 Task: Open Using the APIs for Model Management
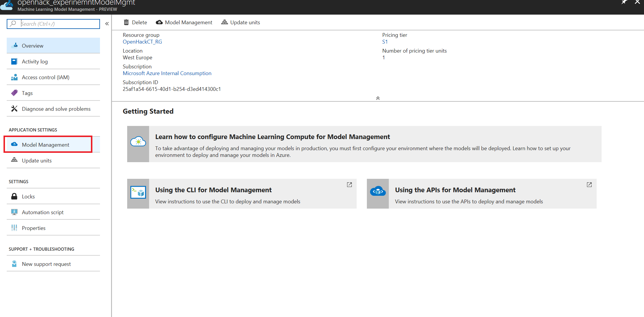(482, 194)
